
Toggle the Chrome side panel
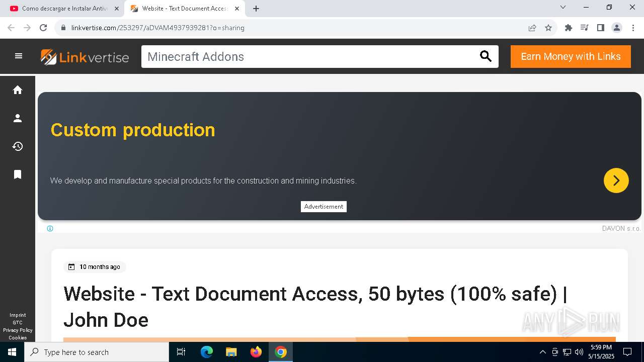[601, 28]
